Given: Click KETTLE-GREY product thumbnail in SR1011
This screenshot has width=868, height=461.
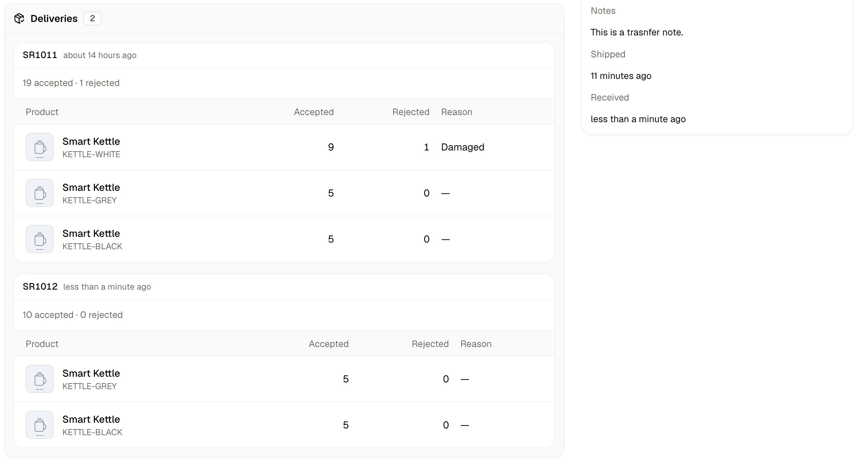Looking at the screenshot, I should pos(40,193).
